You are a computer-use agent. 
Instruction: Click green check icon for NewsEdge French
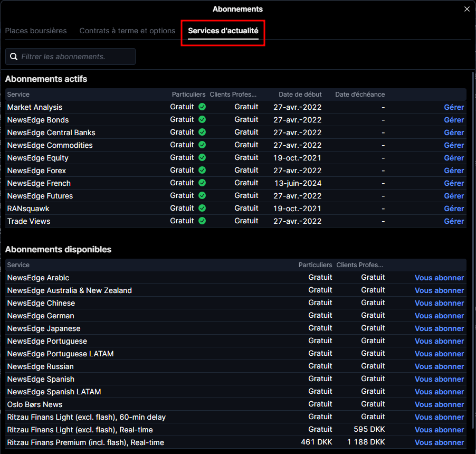pos(202,183)
